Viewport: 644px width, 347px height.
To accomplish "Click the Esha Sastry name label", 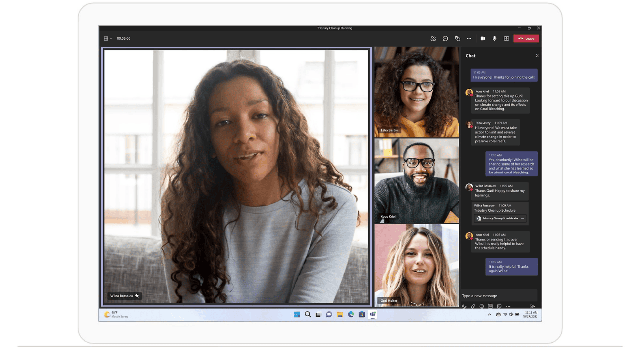I will [x=389, y=130].
